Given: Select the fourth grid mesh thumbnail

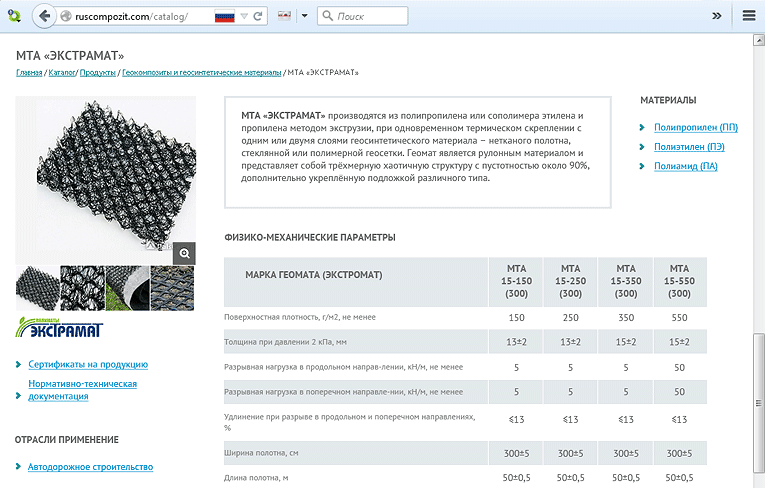Looking at the screenshot, I should click(172, 288).
